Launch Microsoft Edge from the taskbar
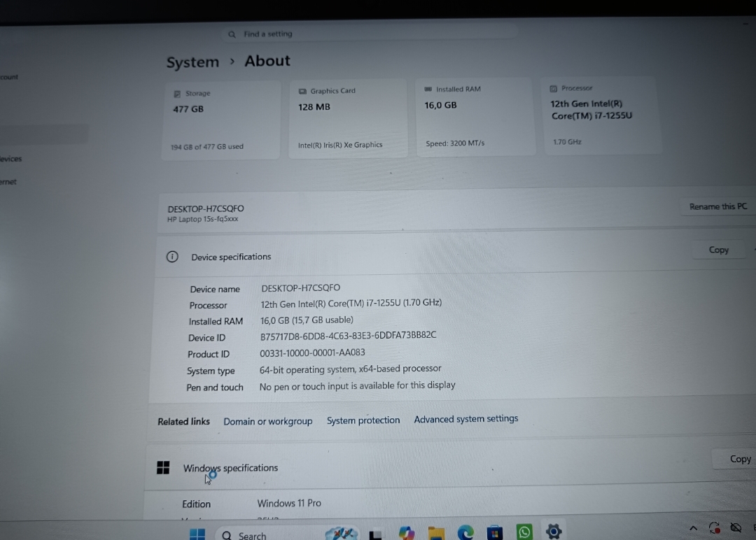 click(x=465, y=532)
